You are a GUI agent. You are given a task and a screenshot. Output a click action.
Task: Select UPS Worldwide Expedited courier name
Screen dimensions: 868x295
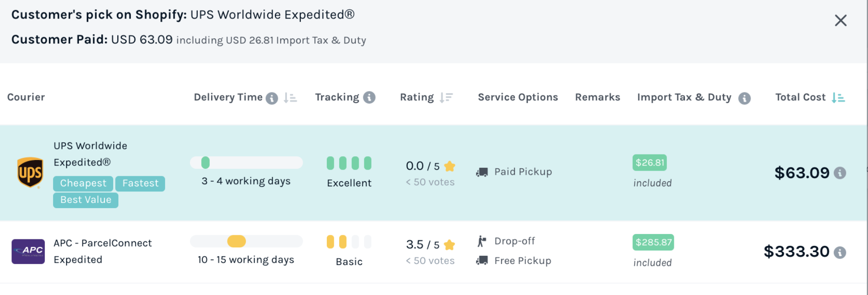point(91,154)
